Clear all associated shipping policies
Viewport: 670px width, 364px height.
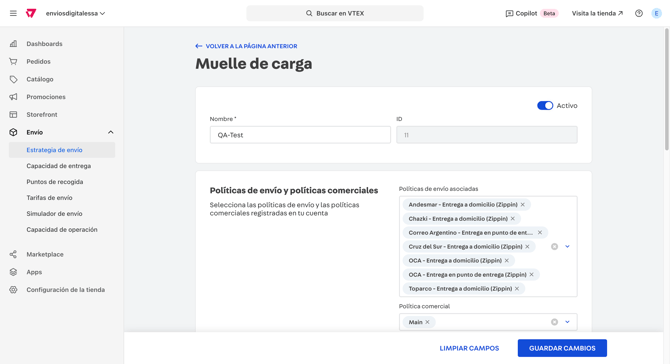pos(554,247)
